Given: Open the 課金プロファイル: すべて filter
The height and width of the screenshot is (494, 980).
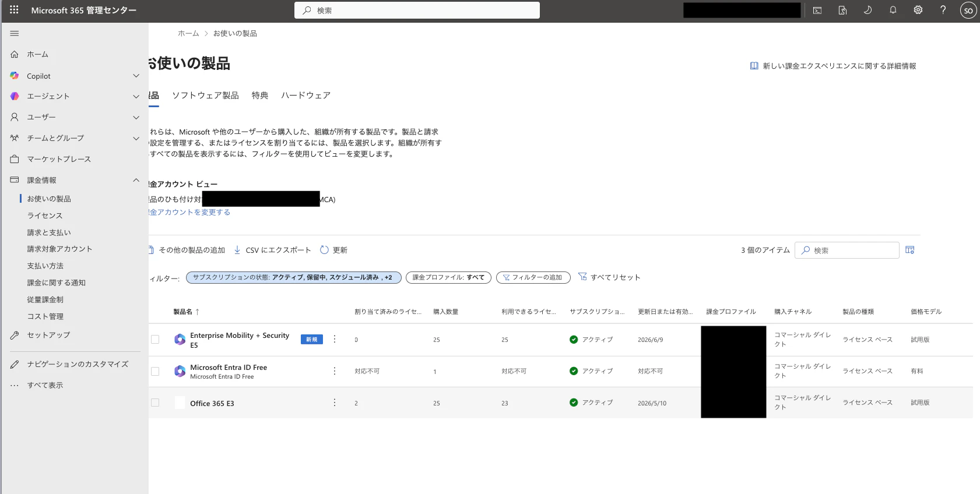Looking at the screenshot, I should click(448, 277).
